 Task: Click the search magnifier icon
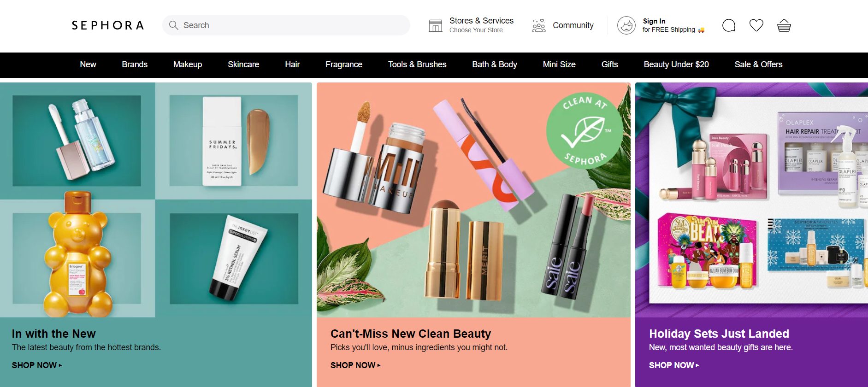[x=173, y=25]
